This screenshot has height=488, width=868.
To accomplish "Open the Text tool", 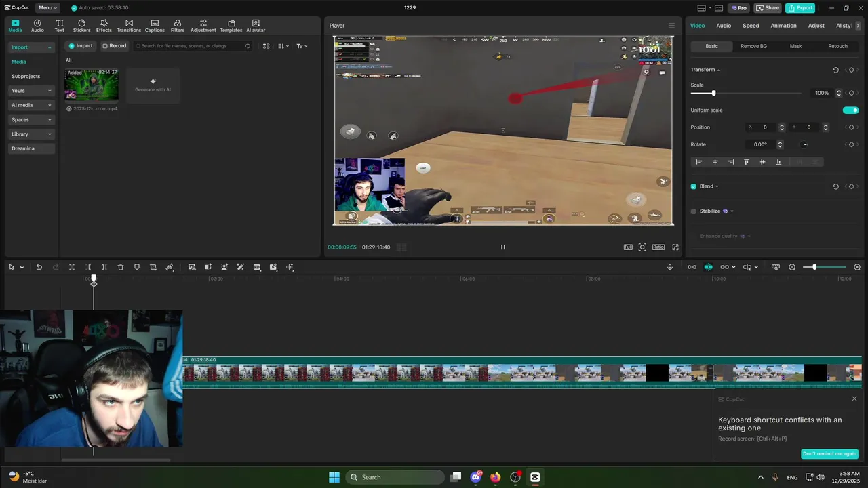I will coord(60,26).
